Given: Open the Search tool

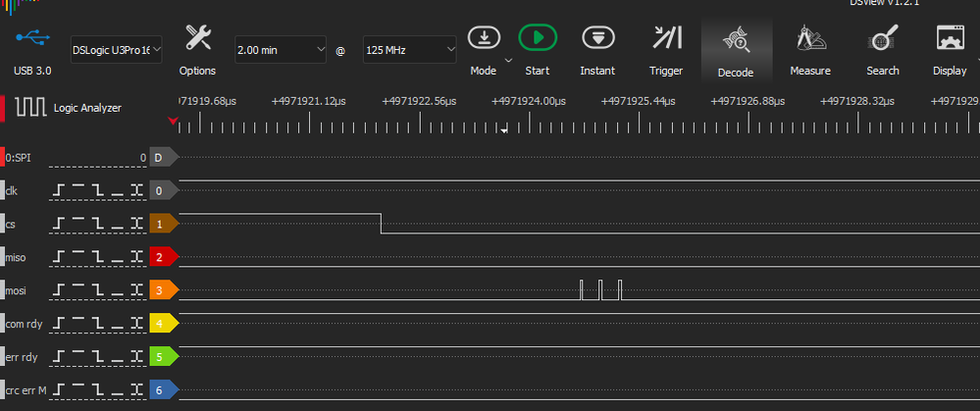Looking at the screenshot, I should [x=883, y=38].
